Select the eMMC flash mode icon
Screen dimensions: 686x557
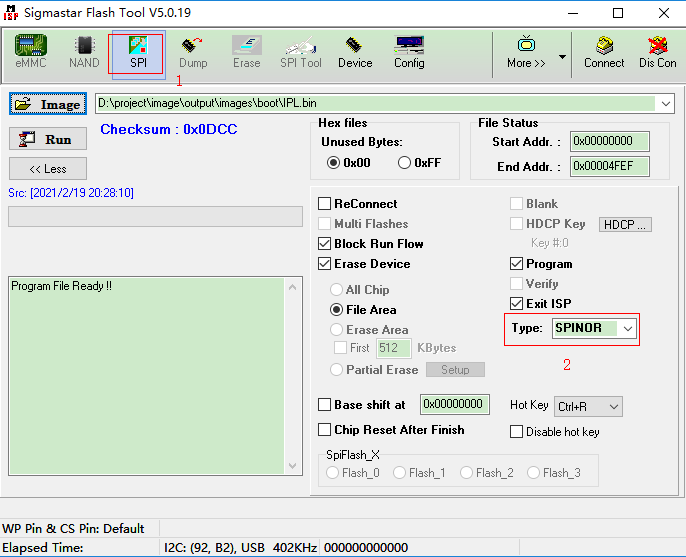[x=31, y=52]
